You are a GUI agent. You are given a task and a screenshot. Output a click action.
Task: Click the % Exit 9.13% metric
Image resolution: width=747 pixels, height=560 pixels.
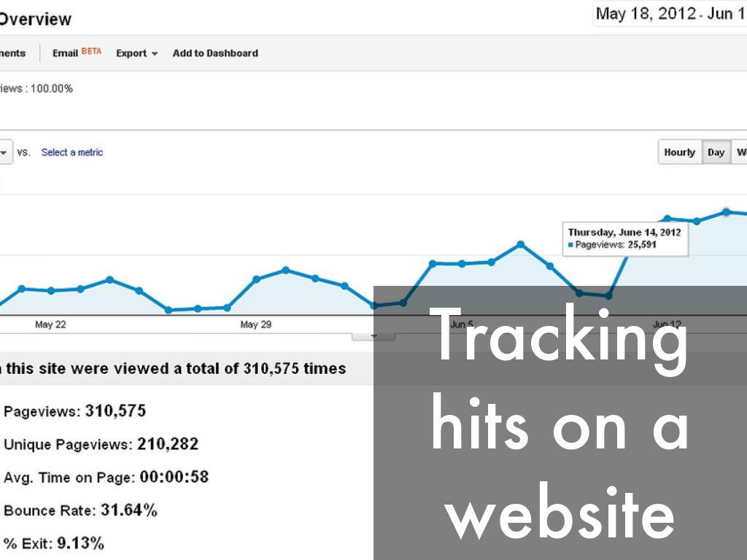[54, 543]
